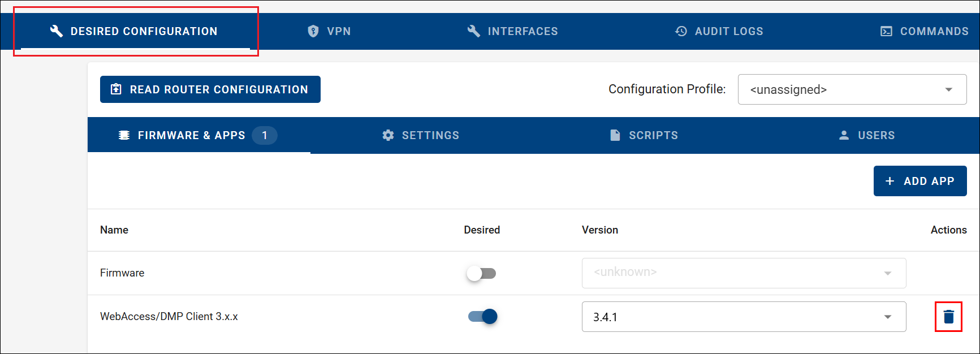This screenshot has width=980, height=354.
Task: Delete WebAccess/DMP Client using trash icon
Action: [x=949, y=317]
